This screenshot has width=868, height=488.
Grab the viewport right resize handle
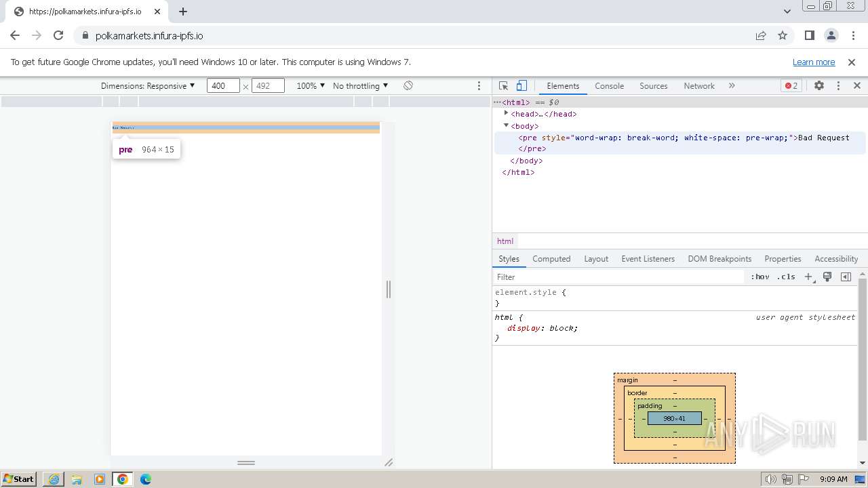coord(389,289)
